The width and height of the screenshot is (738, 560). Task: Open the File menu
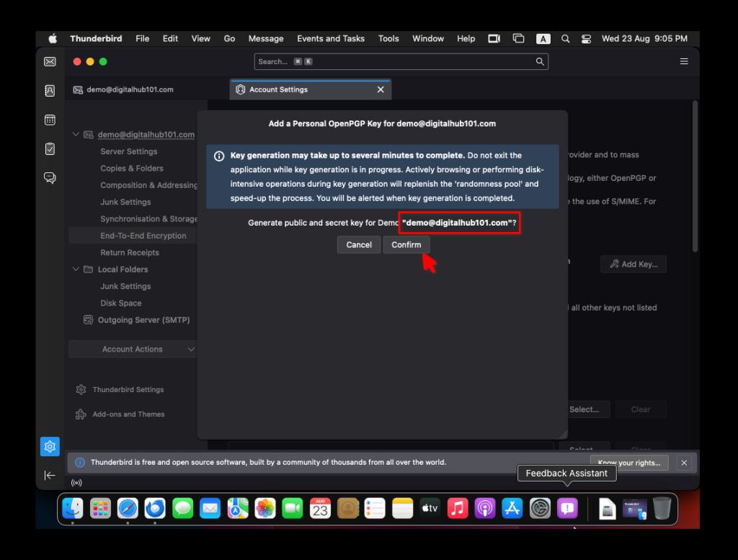[142, 39]
